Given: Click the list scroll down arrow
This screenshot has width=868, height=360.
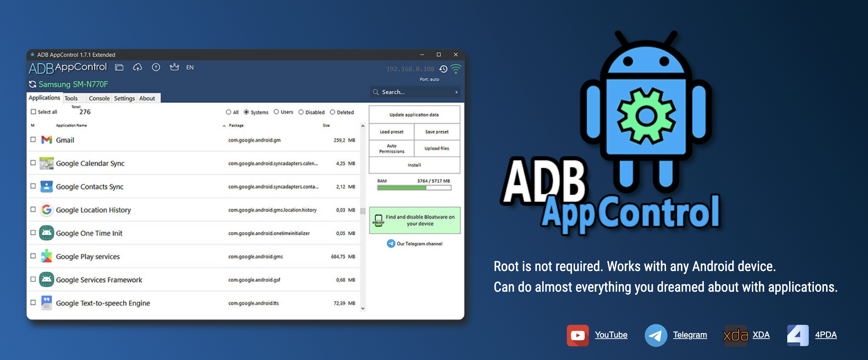Looking at the screenshot, I should point(363,308).
